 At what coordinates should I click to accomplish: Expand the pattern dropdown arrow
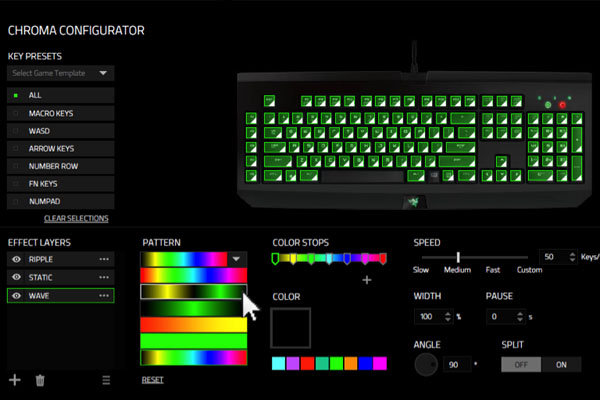coord(237,259)
